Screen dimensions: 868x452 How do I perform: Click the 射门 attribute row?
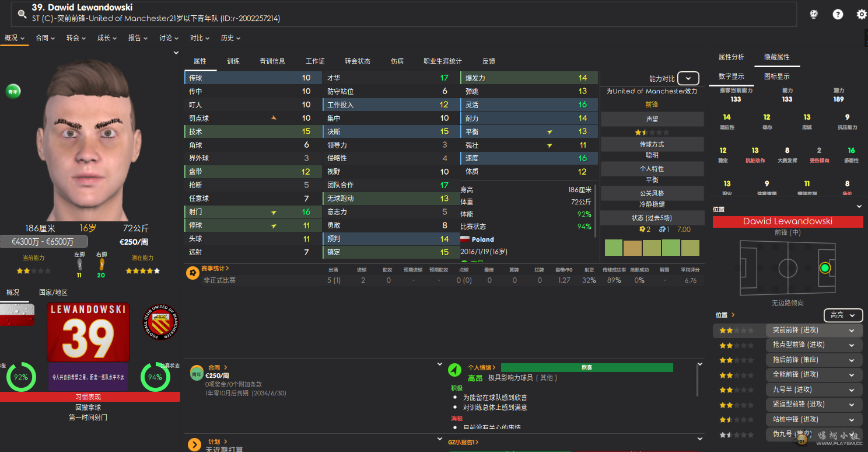[x=253, y=212]
